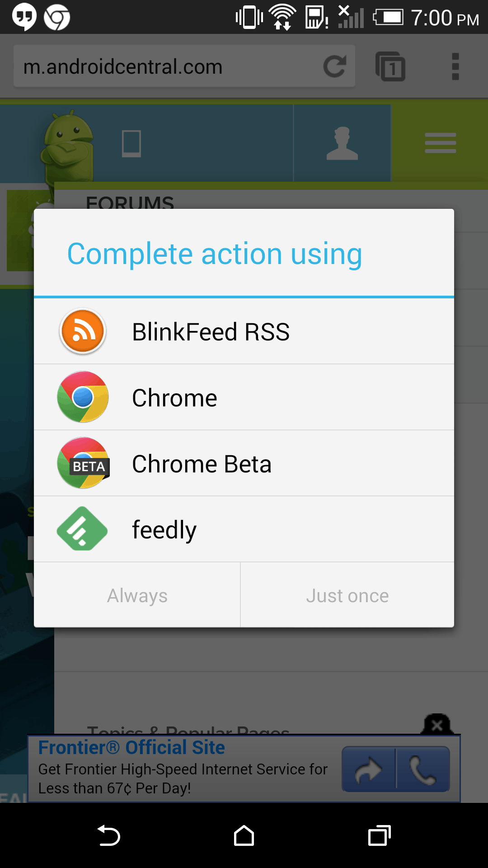Tap the BlinkFeed RSS orange icon
Screen dimensions: 488x868
83,331
